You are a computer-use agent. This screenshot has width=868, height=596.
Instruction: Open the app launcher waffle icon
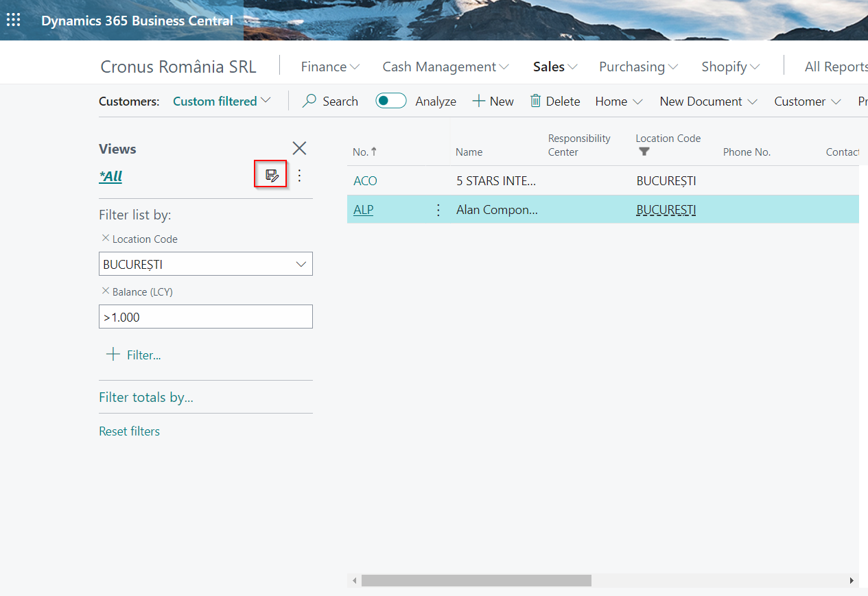click(x=13, y=20)
